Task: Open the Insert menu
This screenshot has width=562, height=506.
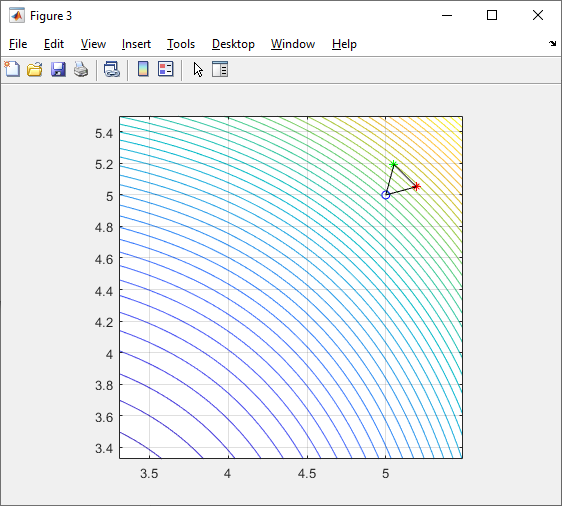Action: click(136, 44)
